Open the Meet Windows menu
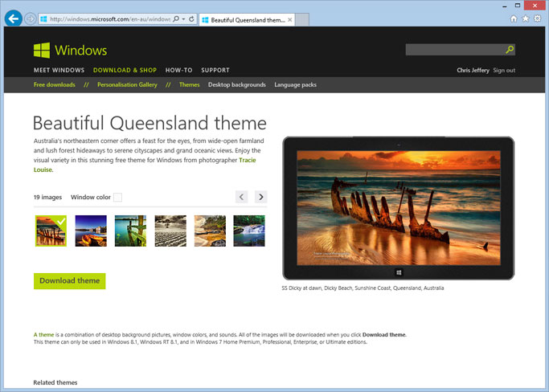 (59, 70)
